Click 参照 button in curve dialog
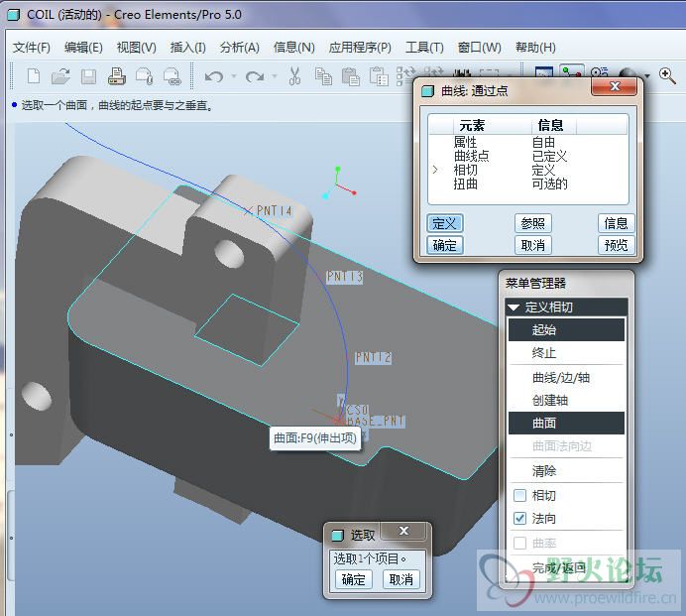 click(533, 224)
